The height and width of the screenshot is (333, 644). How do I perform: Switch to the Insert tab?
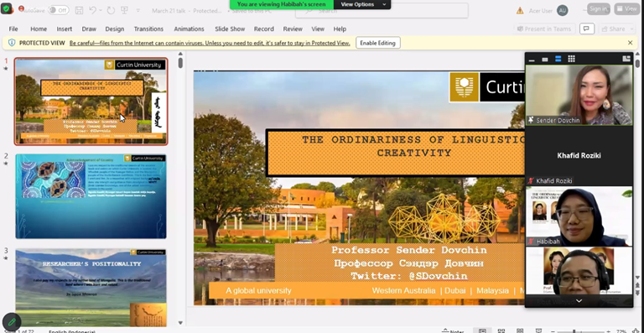65,29
